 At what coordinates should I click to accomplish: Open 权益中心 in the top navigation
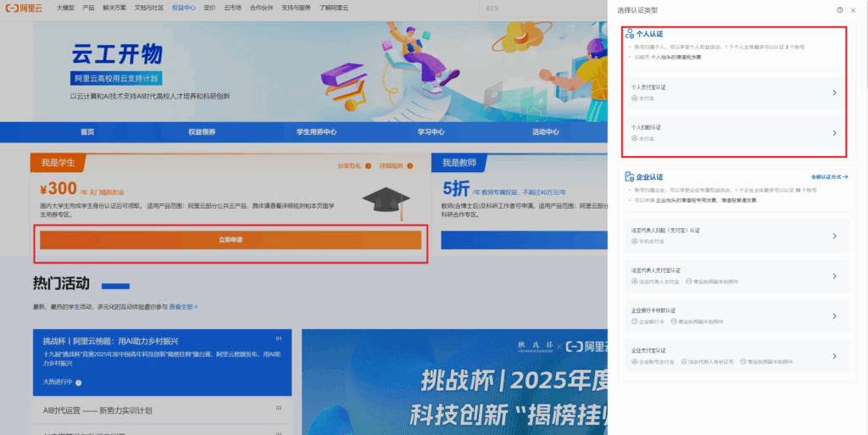pos(184,8)
